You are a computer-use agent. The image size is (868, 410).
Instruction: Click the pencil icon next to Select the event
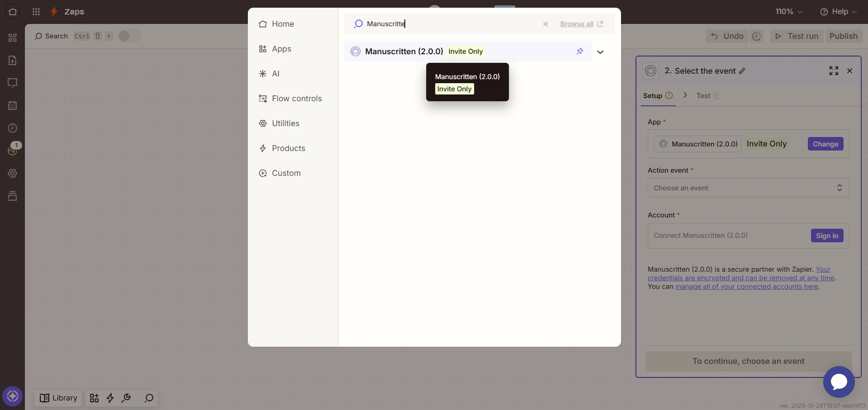pos(742,71)
